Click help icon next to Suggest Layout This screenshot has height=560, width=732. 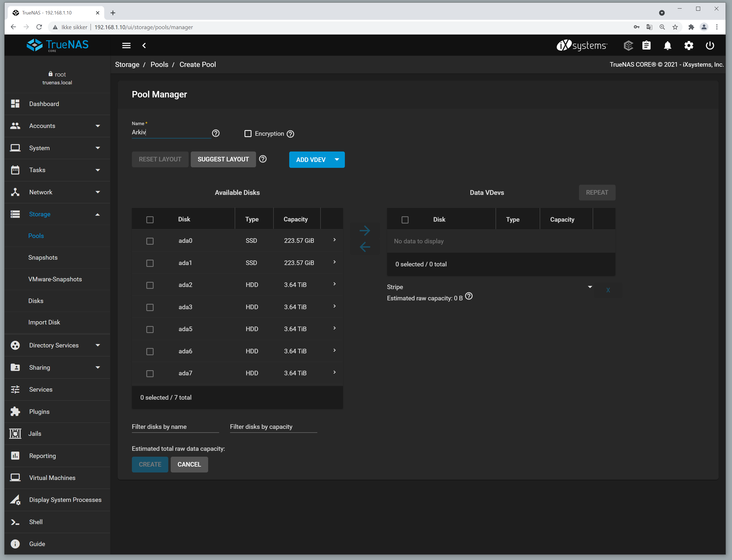262,159
